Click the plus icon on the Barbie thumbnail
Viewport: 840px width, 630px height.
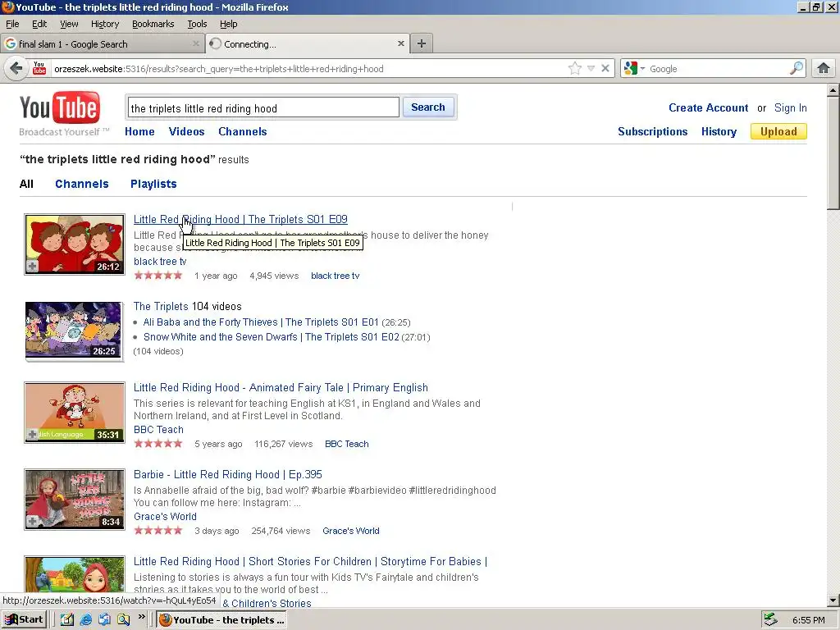33,521
